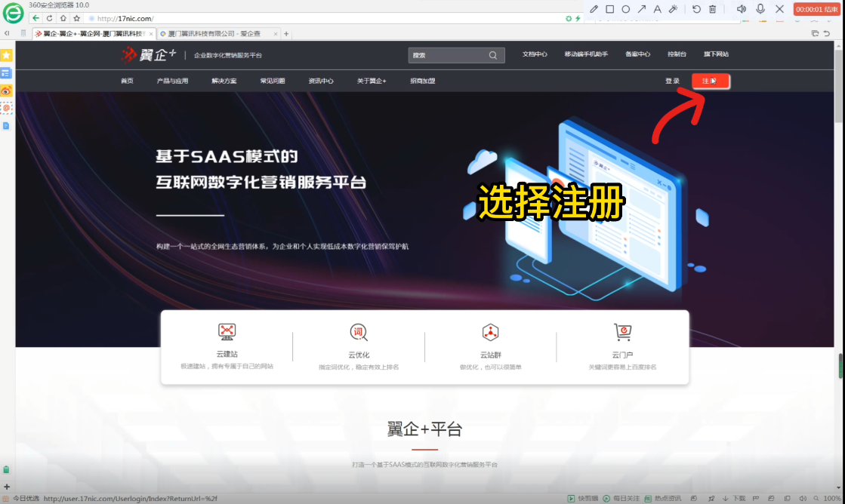Open 每日关注 in the status bar
Viewport: 845px width, 504px height.
click(x=621, y=499)
